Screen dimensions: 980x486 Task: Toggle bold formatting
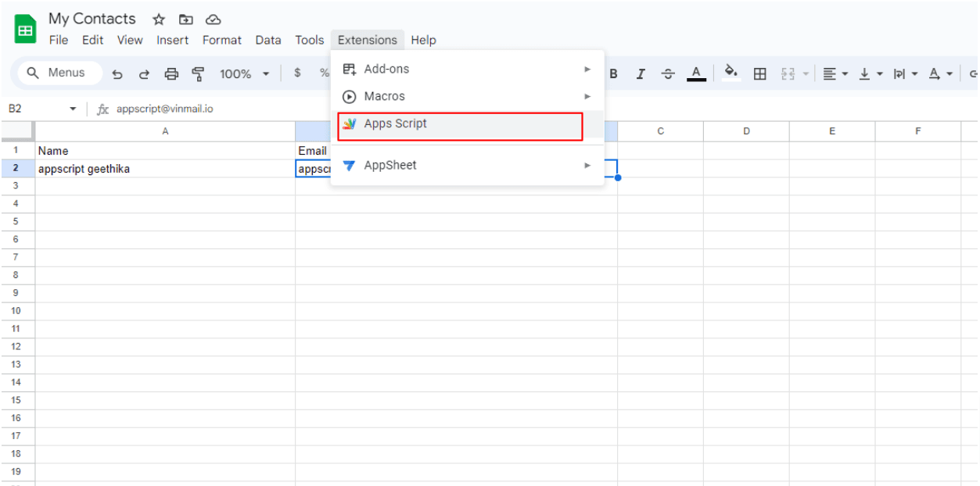pyautogui.click(x=614, y=74)
